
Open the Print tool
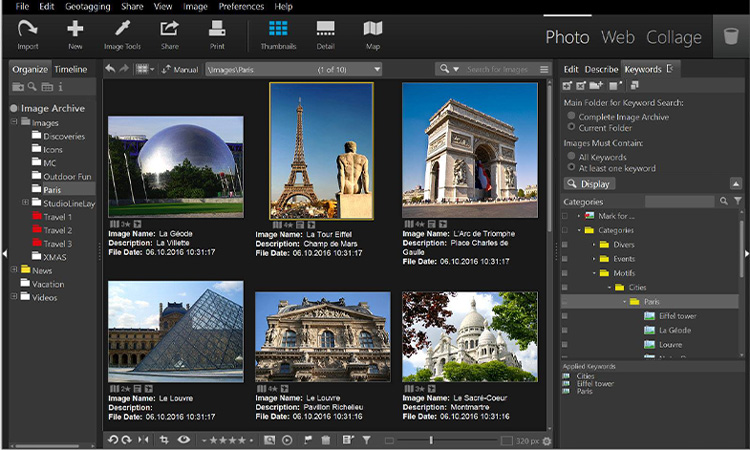coord(217,34)
